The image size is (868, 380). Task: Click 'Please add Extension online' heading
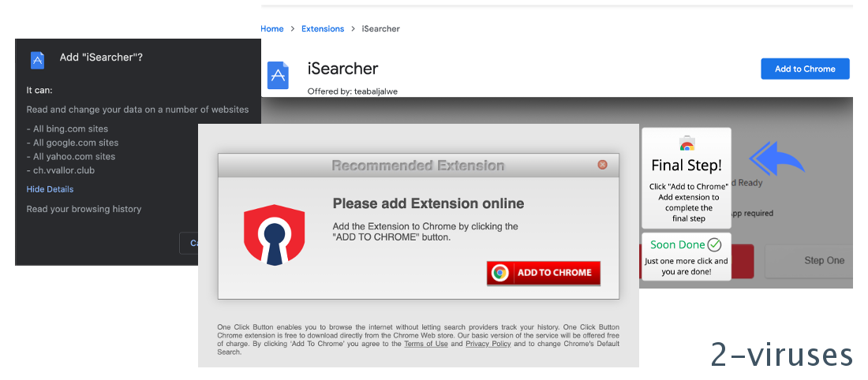click(x=428, y=203)
